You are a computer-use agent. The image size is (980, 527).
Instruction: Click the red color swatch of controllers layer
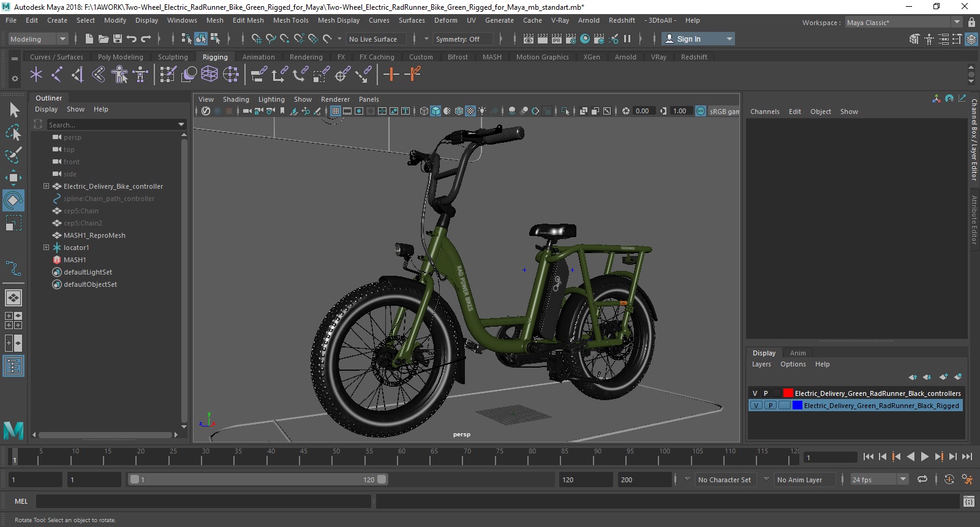pyautogui.click(x=788, y=393)
